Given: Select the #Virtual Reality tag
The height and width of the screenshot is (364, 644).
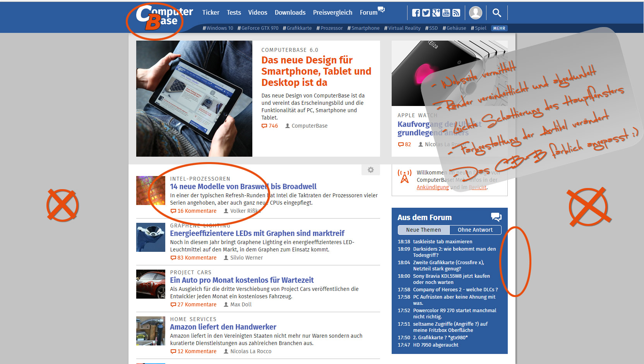Looking at the screenshot, I should (x=402, y=28).
